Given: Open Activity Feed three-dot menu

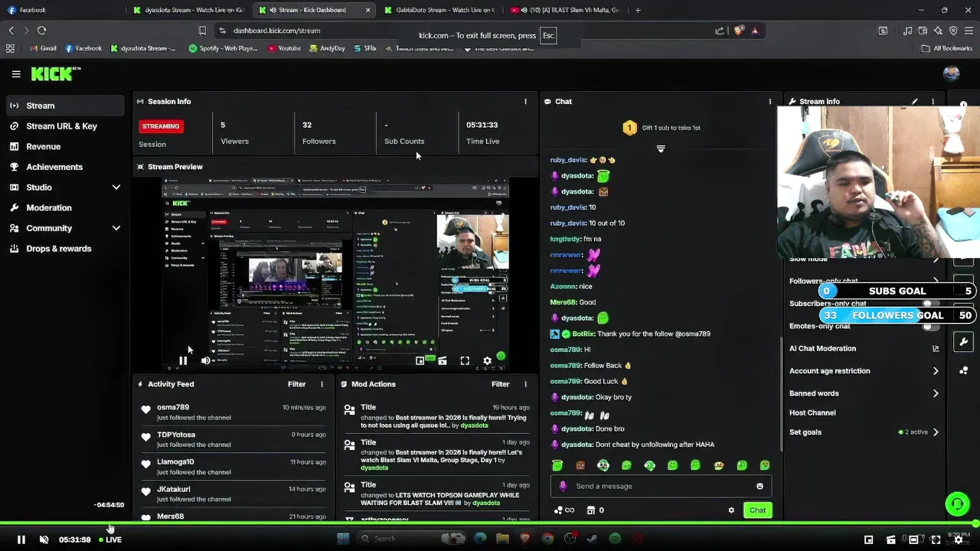Looking at the screenshot, I should tap(322, 384).
